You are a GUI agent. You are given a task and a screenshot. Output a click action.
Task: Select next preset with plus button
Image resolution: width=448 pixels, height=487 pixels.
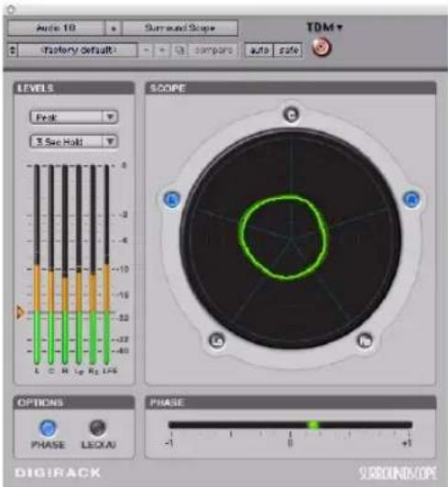(x=161, y=50)
